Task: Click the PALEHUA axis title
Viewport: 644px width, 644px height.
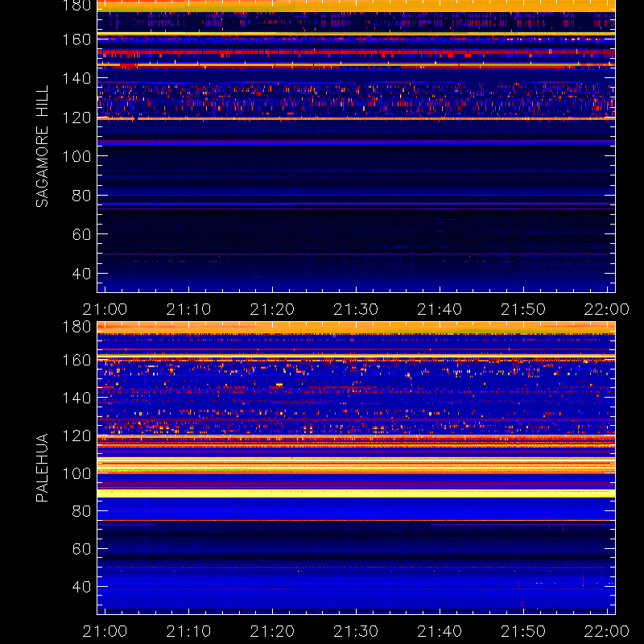Action: point(42,468)
